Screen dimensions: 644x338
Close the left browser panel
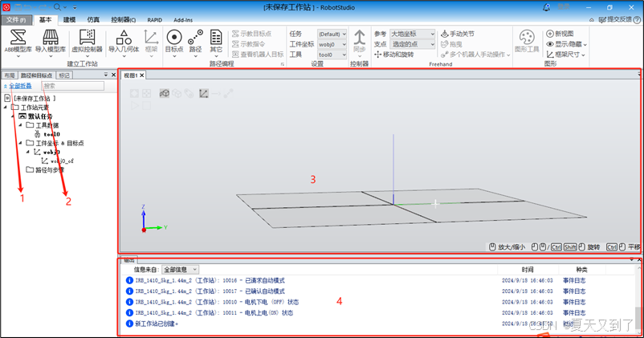click(x=114, y=75)
